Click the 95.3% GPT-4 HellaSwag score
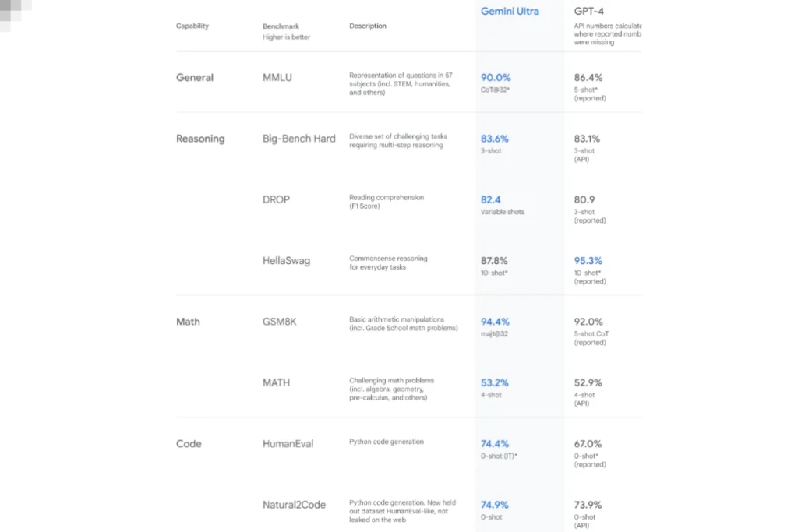Screen dimensions: 798x532 coord(588,260)
